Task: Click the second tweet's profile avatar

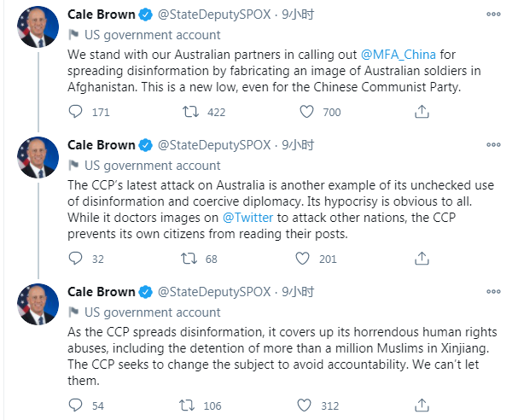Action: tap(38, 159)
